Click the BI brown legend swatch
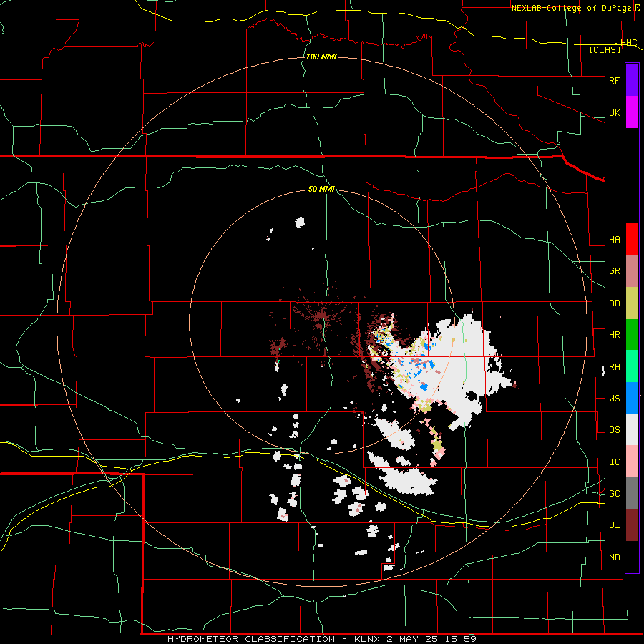Viewport: 644px width, 644px height. coord(632,525)
